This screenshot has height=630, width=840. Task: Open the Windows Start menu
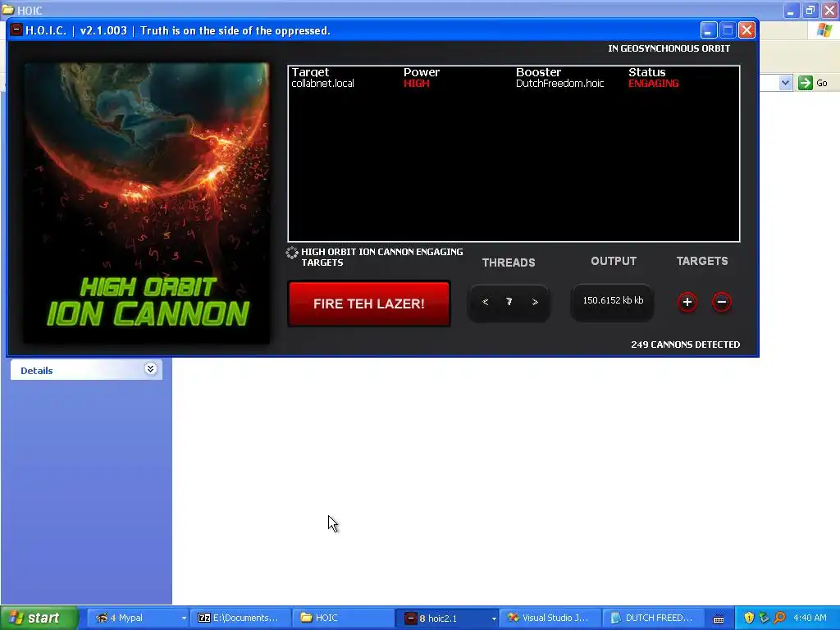[39, 619]
